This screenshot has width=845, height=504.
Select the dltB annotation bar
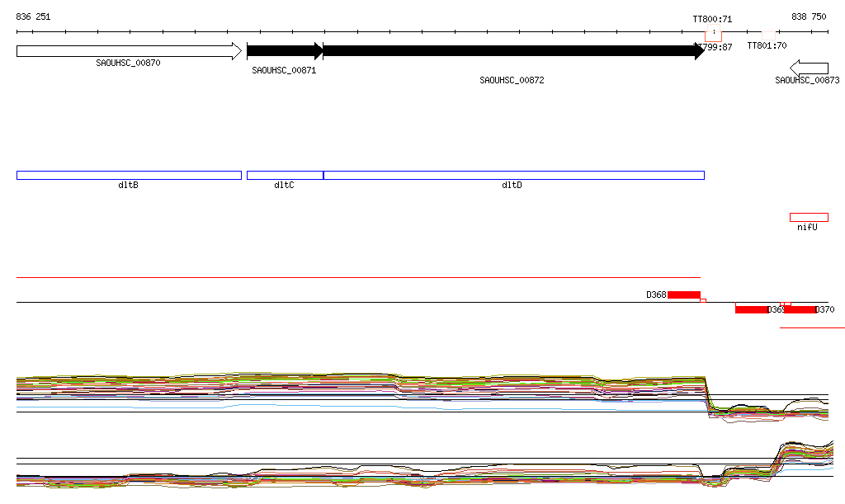pyautogui.click(x=129, y=175)
